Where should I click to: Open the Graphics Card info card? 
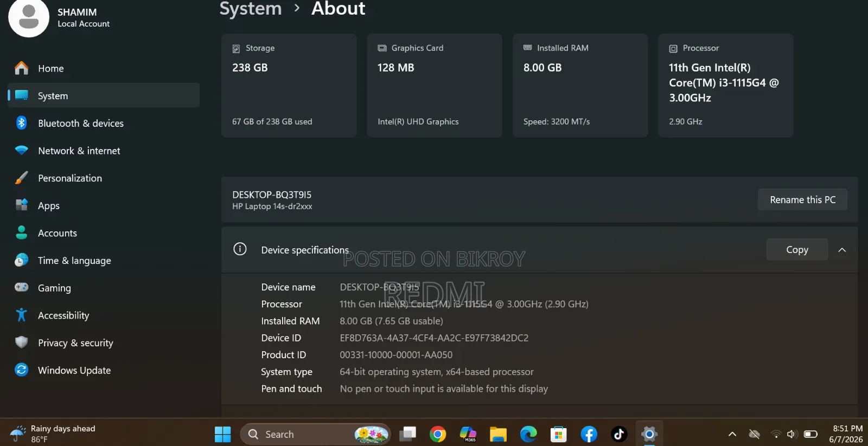tap(435, 86)
